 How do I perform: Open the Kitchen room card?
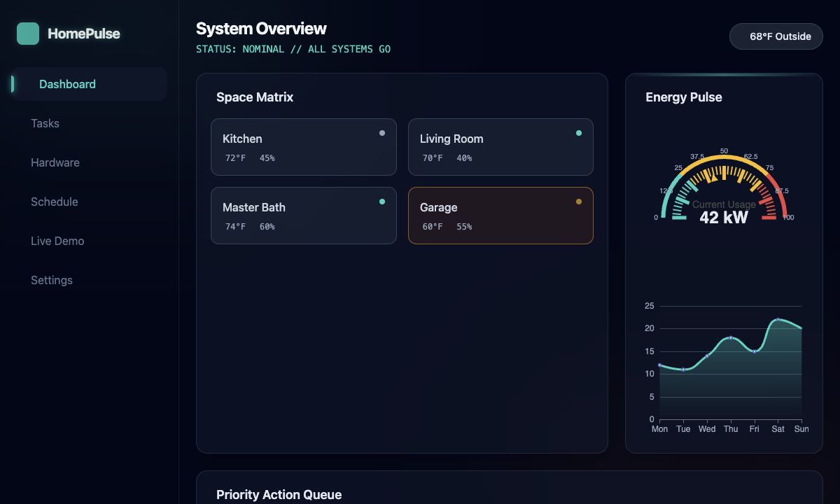coord(304,147)
